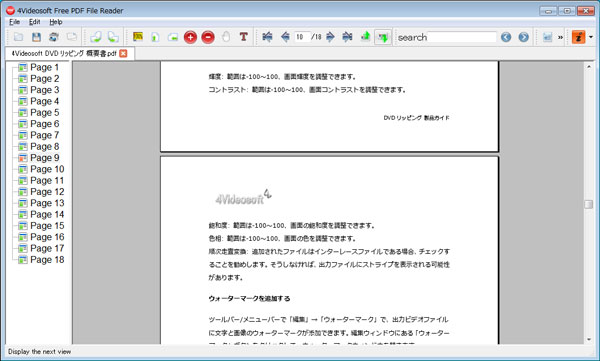Select Page 2 in page tree
This screenshot has height=361, width=600.
click(x=44, y=78)
